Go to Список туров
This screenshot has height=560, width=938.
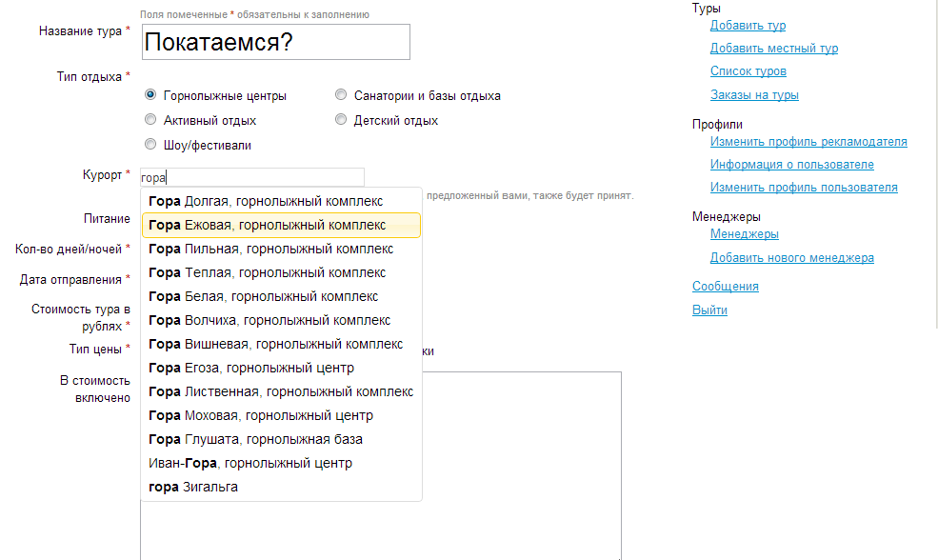(748, 71)
